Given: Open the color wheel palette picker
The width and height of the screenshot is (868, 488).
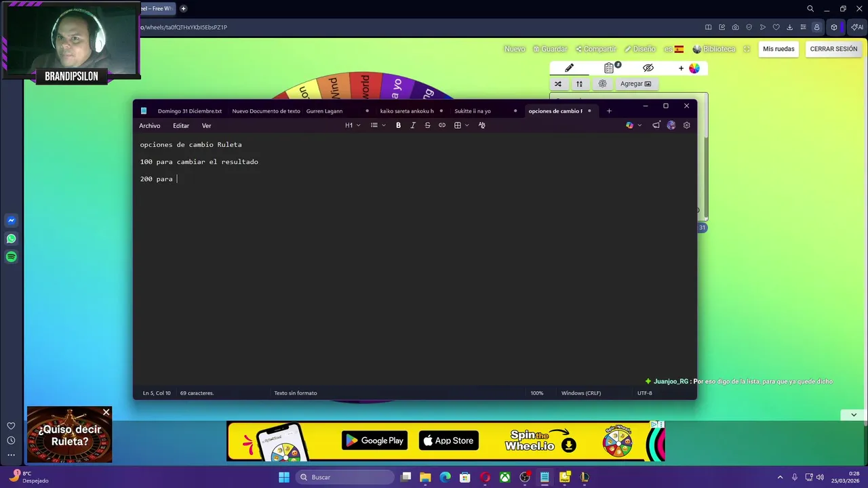Looking at the screenshot, I should coord(694,68).
